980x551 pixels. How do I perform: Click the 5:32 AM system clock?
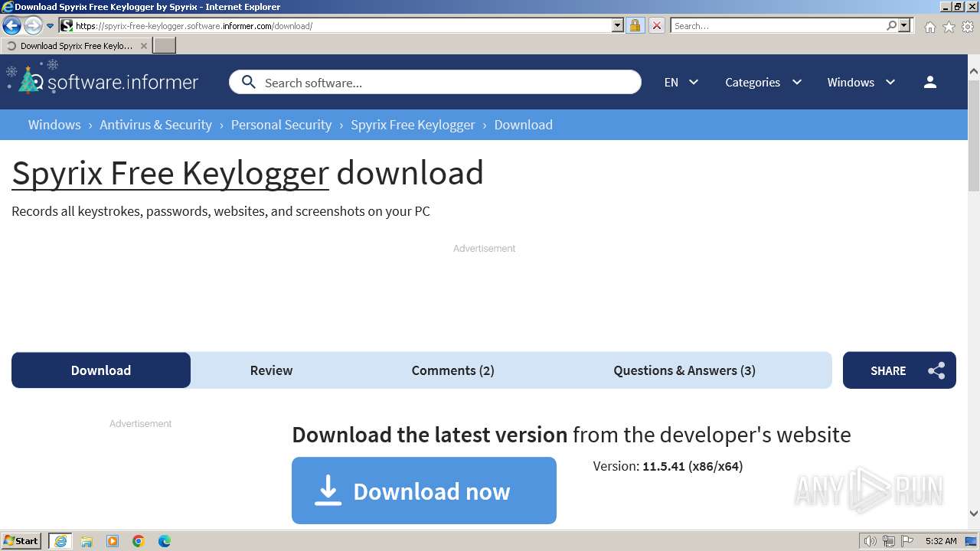(x=941, y=541)
